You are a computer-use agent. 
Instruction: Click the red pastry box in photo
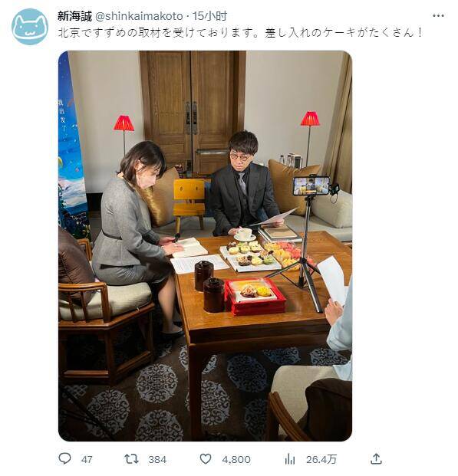(255, 297)
